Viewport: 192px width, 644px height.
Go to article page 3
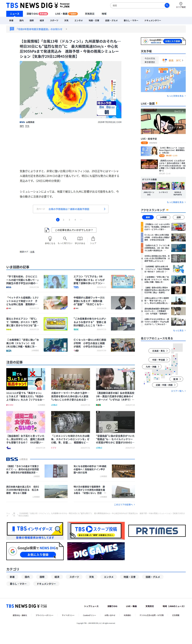(x=69, y=220)
